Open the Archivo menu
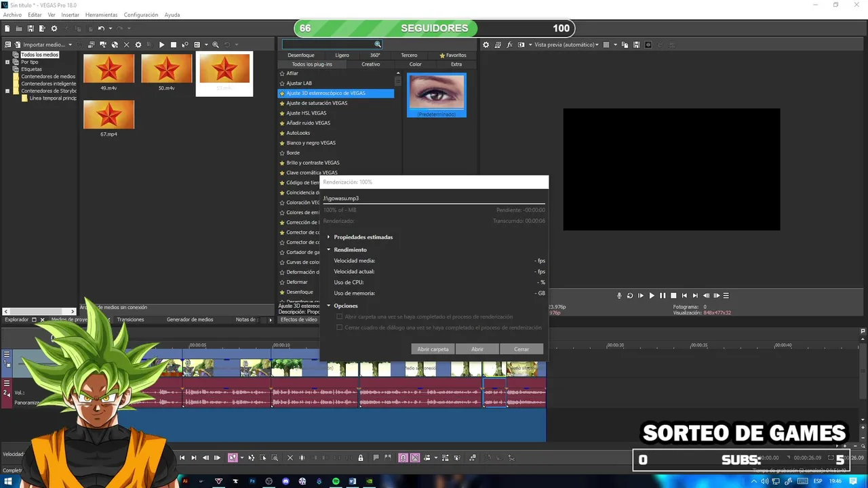This screenshot has height=488, width=868. 12,15
